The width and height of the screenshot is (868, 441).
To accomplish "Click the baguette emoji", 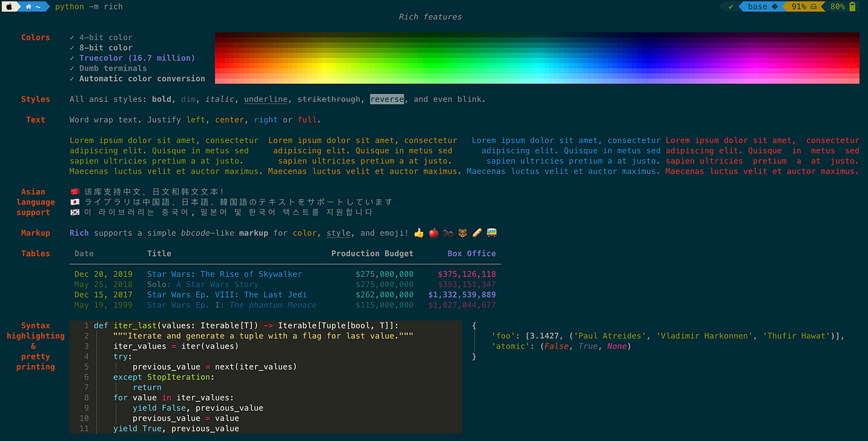I will (477, 233).
